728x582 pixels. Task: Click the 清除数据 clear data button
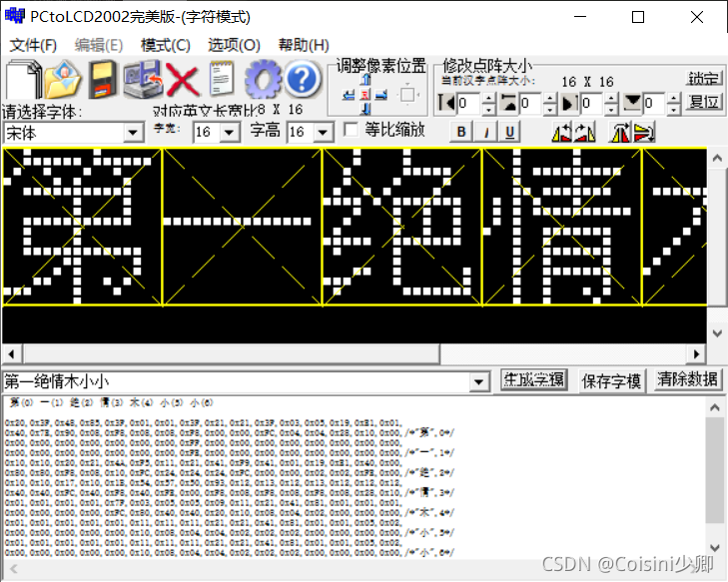click(688, 379)
